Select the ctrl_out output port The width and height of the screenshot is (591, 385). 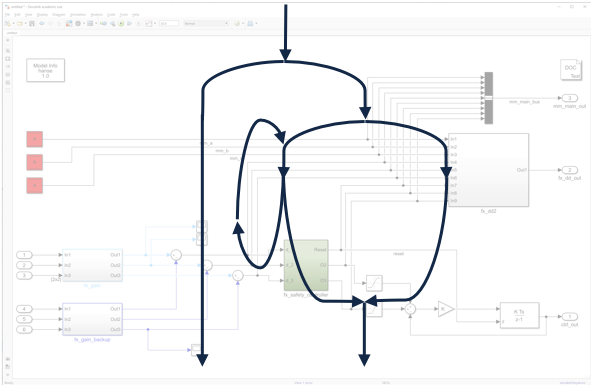tap(570, 317)
